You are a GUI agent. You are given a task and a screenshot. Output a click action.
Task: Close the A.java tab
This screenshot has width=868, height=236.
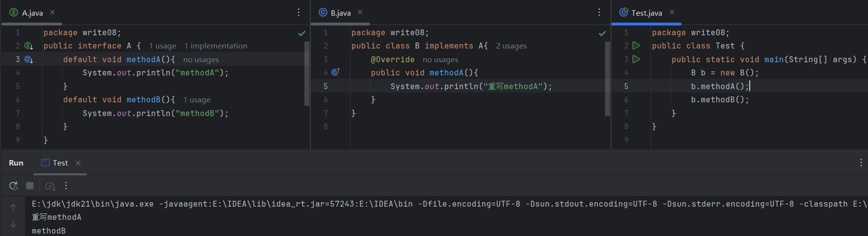click(x=52, y=12)
